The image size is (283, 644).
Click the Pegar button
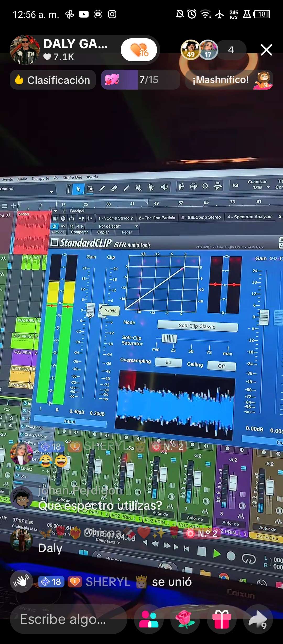[x=127, y=232]
